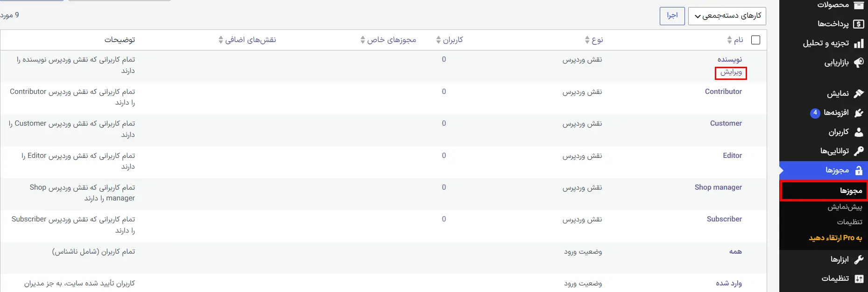868x292 pixels.
Task: Open the Shop manager role link
Action: pyautogui.click(x=718, y=187)
